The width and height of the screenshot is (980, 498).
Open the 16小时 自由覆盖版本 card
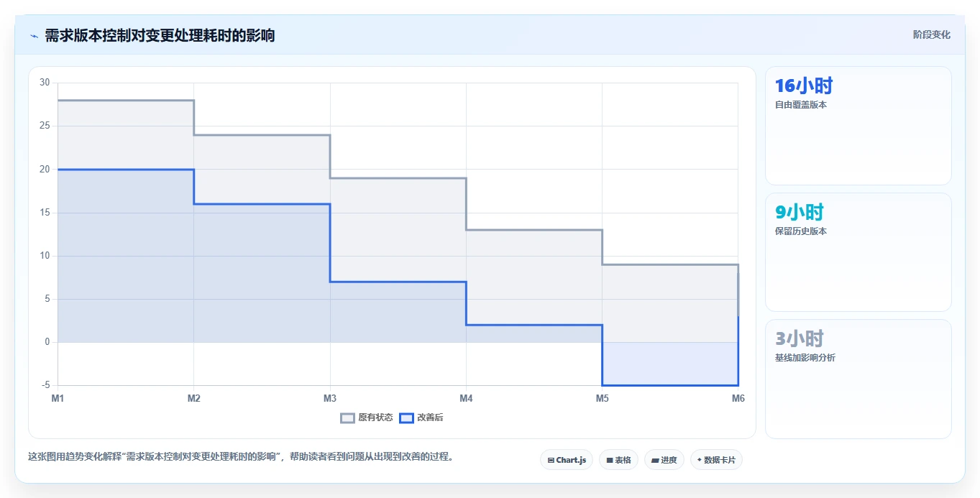click(858, 126)
